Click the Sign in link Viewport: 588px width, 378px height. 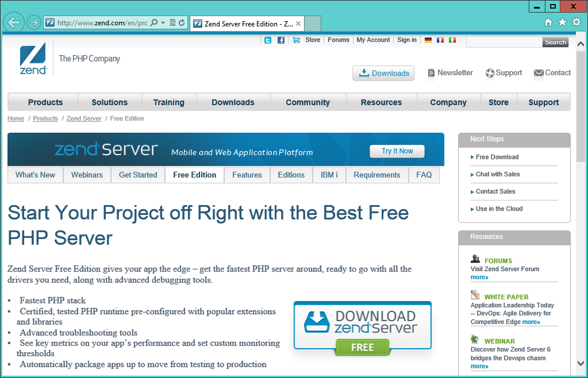coord(407,40)
